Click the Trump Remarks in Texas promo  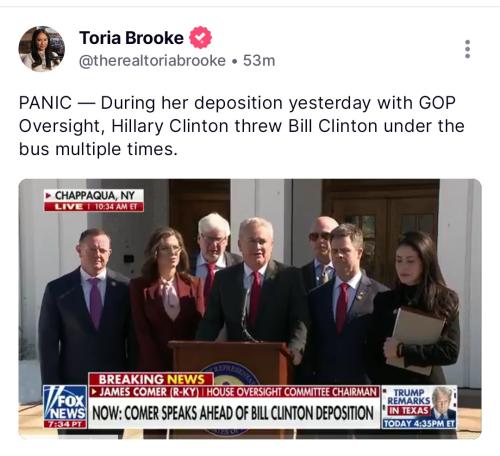pyautogui.click(x=419, y=407)
